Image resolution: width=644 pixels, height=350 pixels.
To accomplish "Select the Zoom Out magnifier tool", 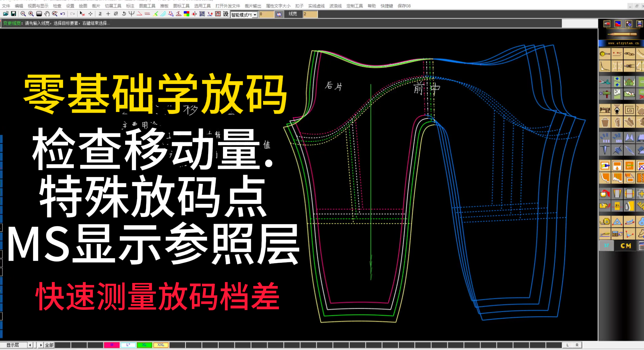I will [x=23, y=14].
